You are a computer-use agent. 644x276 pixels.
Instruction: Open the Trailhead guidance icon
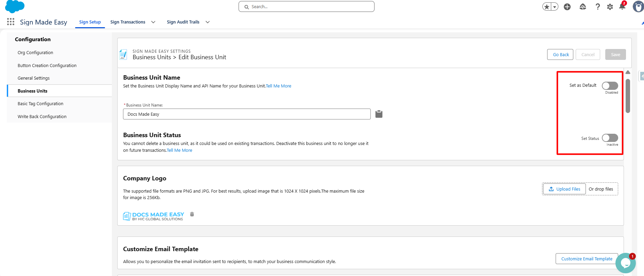coord(583,7)
